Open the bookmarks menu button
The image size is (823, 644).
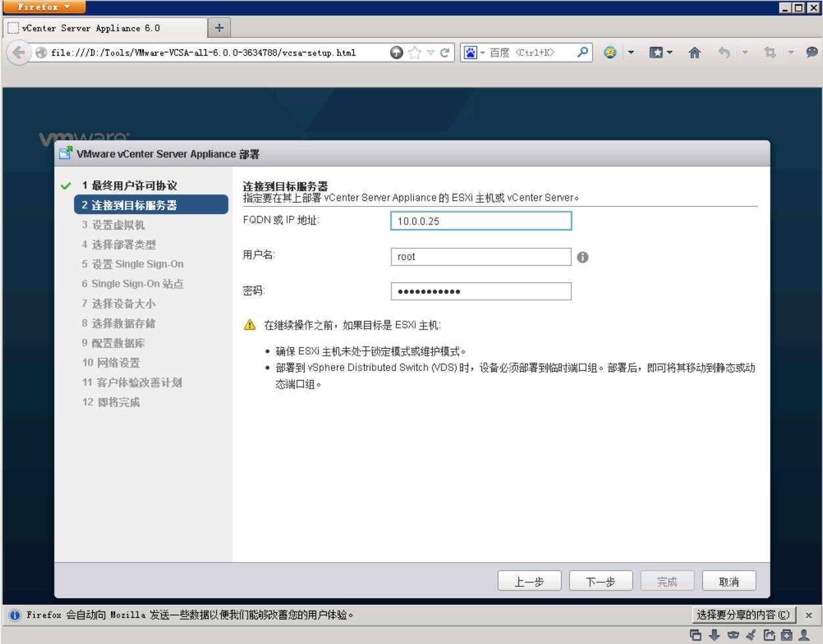click(661, 53)
